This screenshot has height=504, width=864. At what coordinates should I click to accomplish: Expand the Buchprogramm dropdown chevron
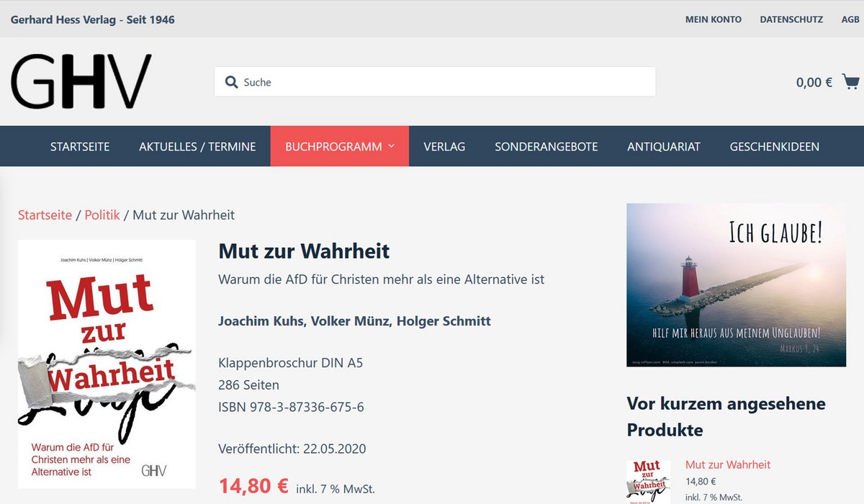tap(392, 146)
